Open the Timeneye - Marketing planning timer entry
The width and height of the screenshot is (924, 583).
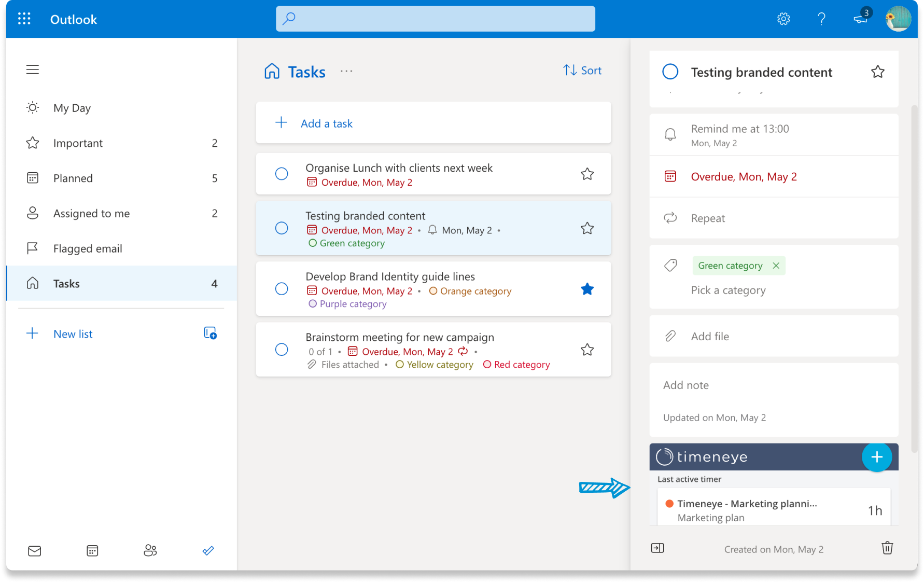[x=774, y=508]
